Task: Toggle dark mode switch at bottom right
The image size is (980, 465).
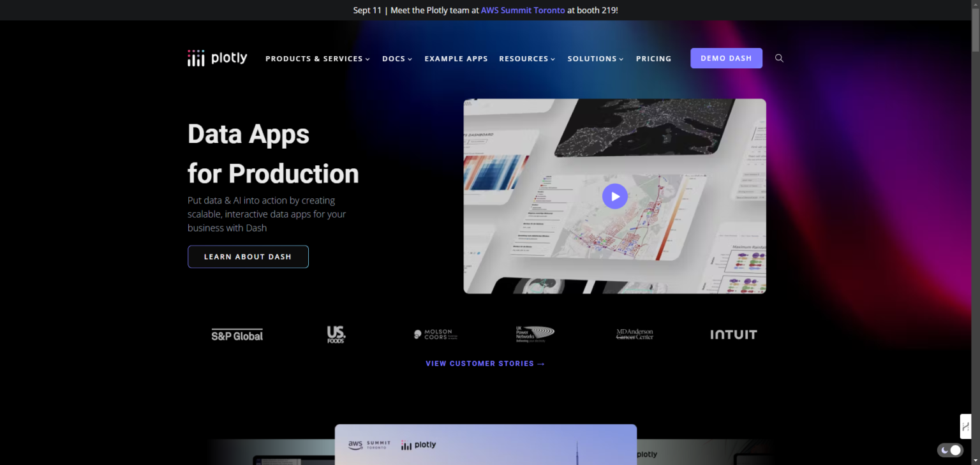Action: click(950, 450)
